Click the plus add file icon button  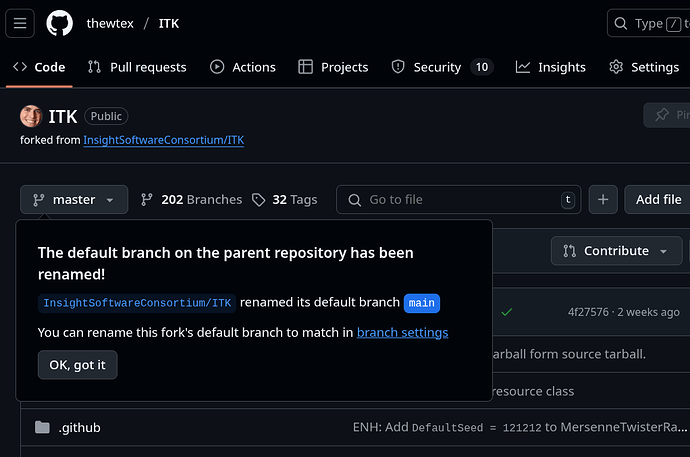(x=603, y=200)
